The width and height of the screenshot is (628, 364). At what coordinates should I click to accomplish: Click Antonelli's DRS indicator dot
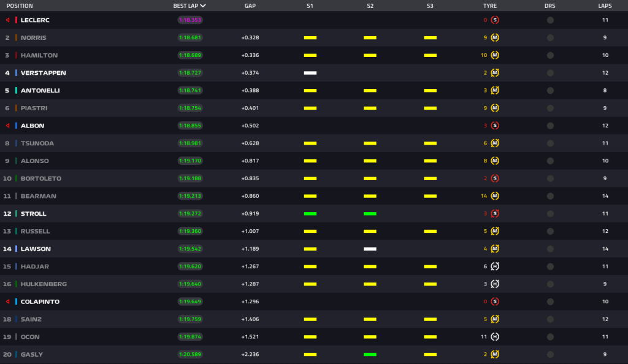[x=550, y=91]
